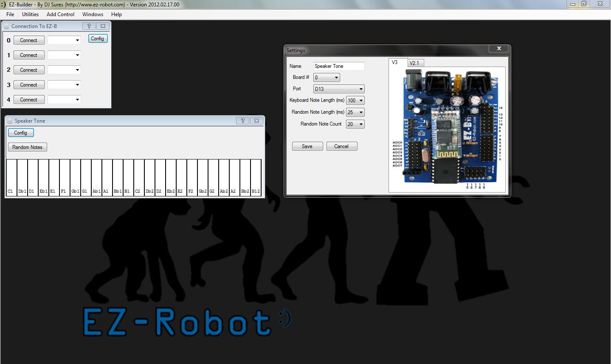Play the G1 piano key
This screenshot has width=611, height=364.
(x=86, y=177)
